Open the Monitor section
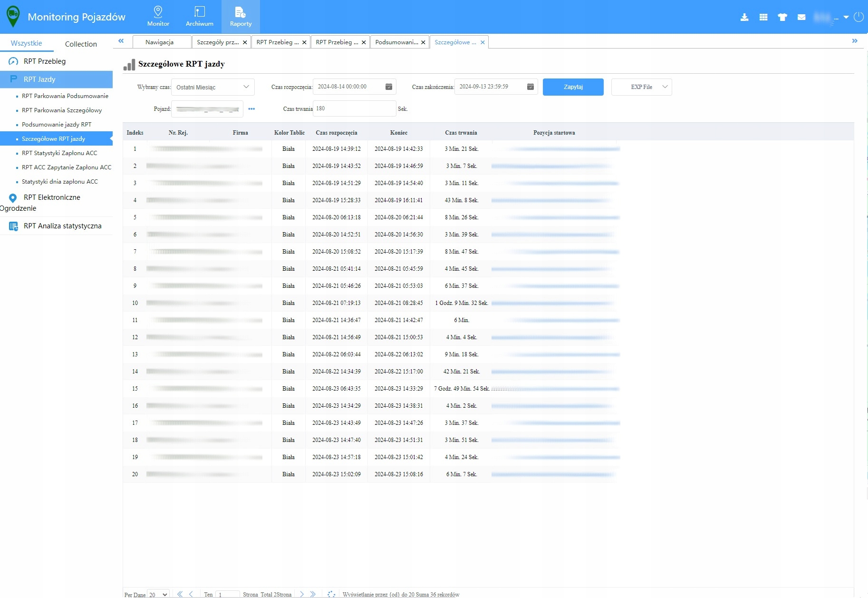 (158, 17)
